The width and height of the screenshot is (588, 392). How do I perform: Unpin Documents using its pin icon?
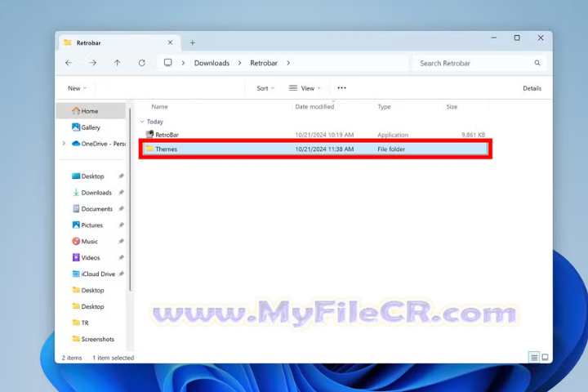point(121,209)
